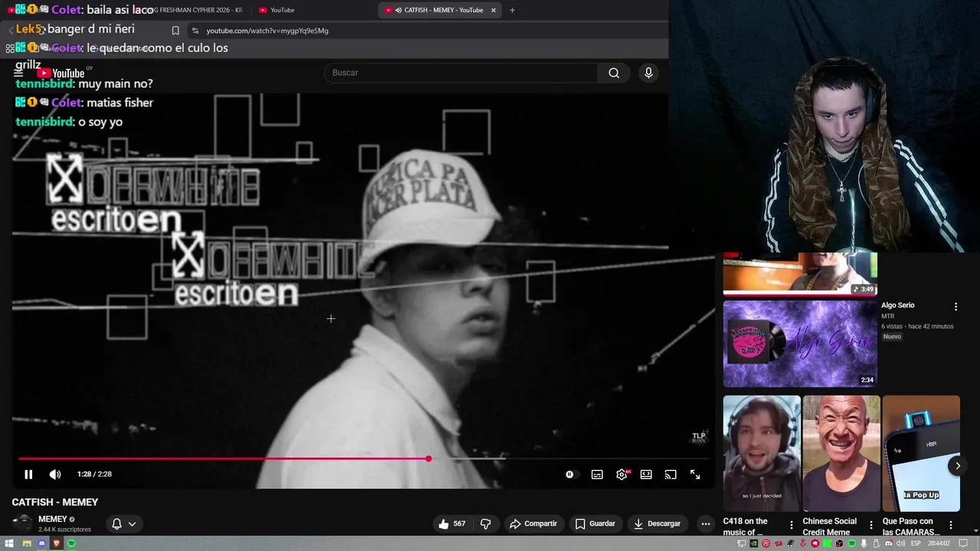
Task: Open a new browser tab with plus
Action: click(512, 10)
